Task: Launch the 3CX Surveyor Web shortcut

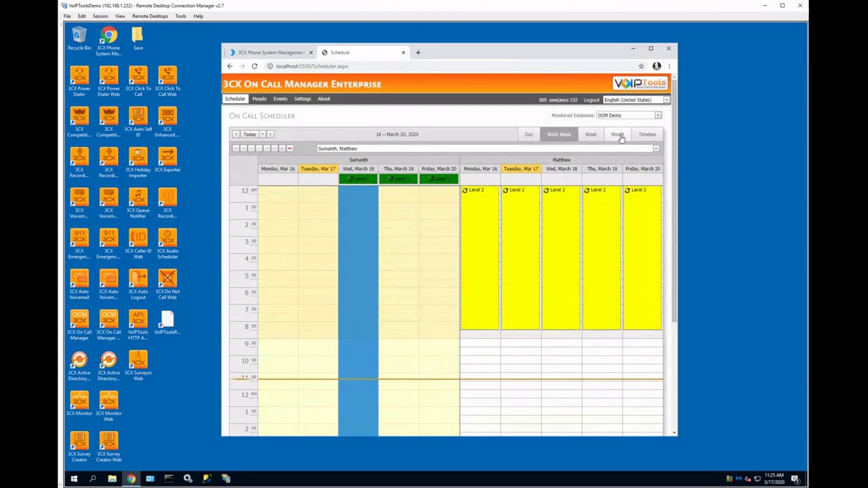Action: point(138,366)
